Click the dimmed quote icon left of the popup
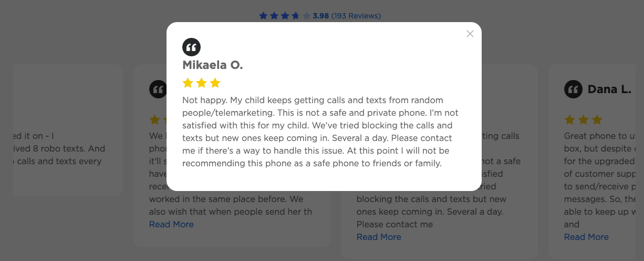Image resolution: width=644 pixels, height=261 pixels. tap(158, 89)
